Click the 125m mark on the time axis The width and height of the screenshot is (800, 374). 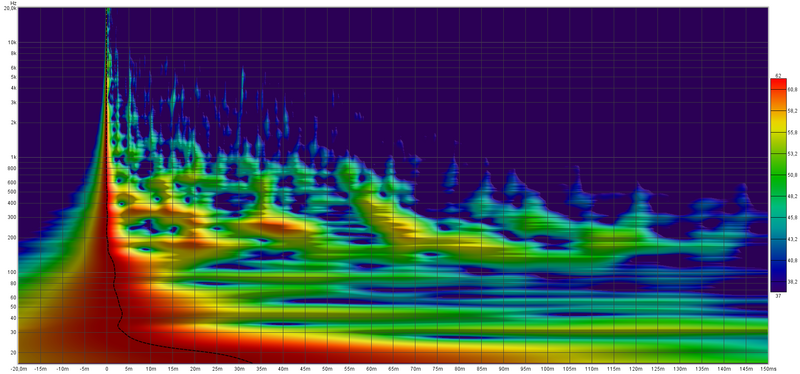pos(658,368)
